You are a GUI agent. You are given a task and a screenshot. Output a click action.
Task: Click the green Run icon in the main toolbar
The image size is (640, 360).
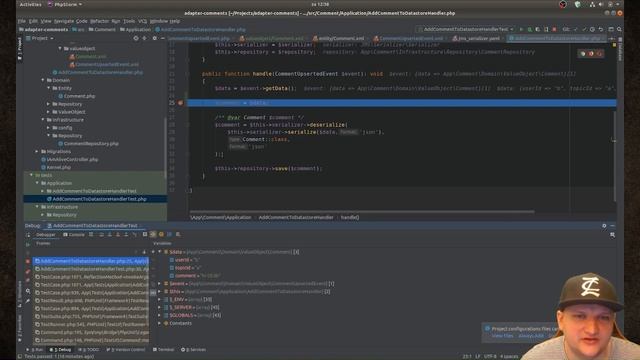(x=521, y=29)
